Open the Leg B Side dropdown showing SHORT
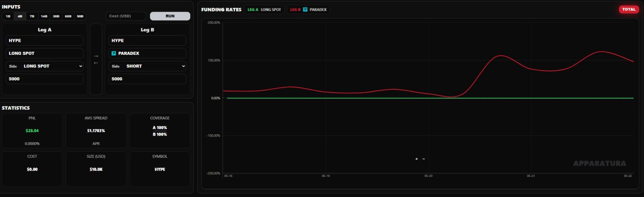Image resolution: width=644 pixels, height=197 pixels. pyautogui.click(x=147, y=66)
